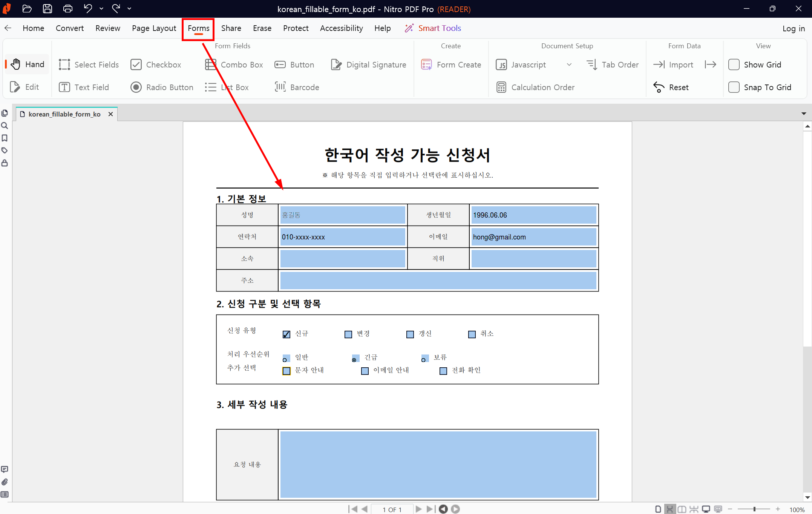Import form data
Viewport: 812px width, 514px height.
[673, 65]
